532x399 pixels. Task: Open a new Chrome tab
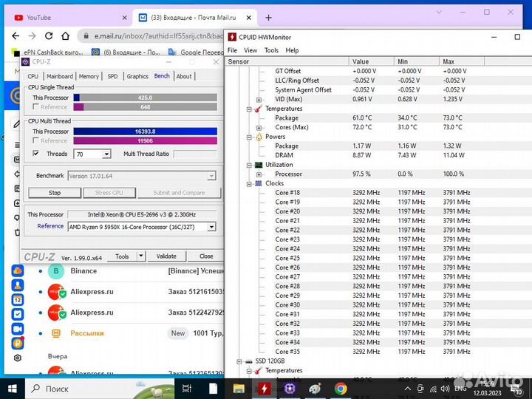pos(268,18)
